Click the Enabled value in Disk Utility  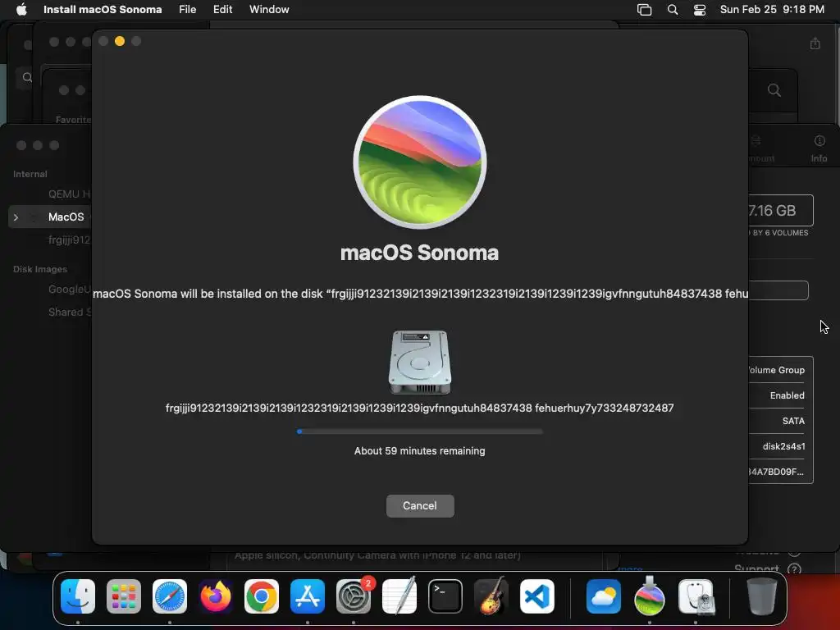tap(787, 395)
